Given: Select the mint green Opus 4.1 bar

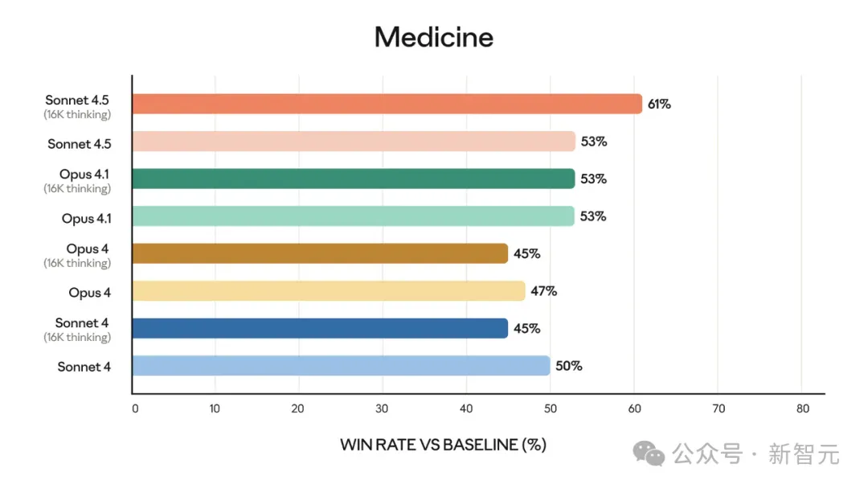Looking at the screenshot, I should 353,216.
